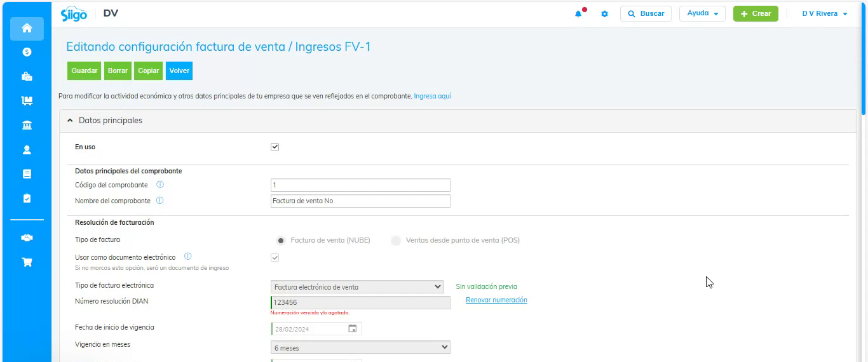Viewport: 868px width, 362px height.
Task: Collapse the Datos principales section
Action: pyautogui.click(x=71, y=120)
